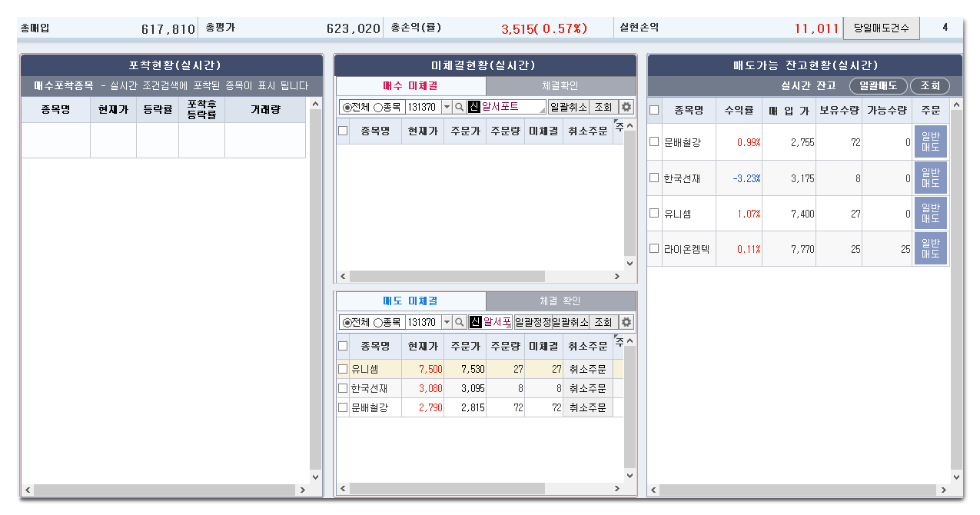Image resolution: width=980 pixels, height=515 pixels.
Task: Click horizontal scrollbar of 매도 미체결 list
Action: (447, 488)
